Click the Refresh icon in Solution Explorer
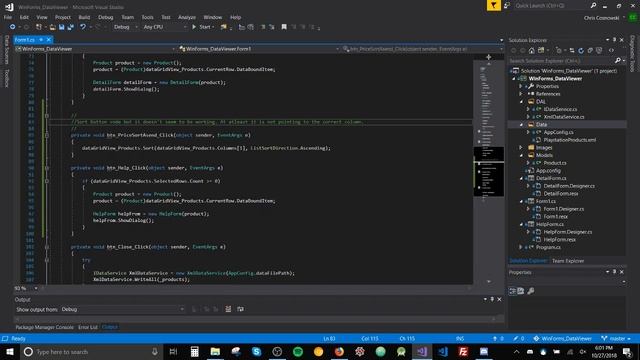The width and height of the screenshot is (640, 360). click(x=581, y=51)
